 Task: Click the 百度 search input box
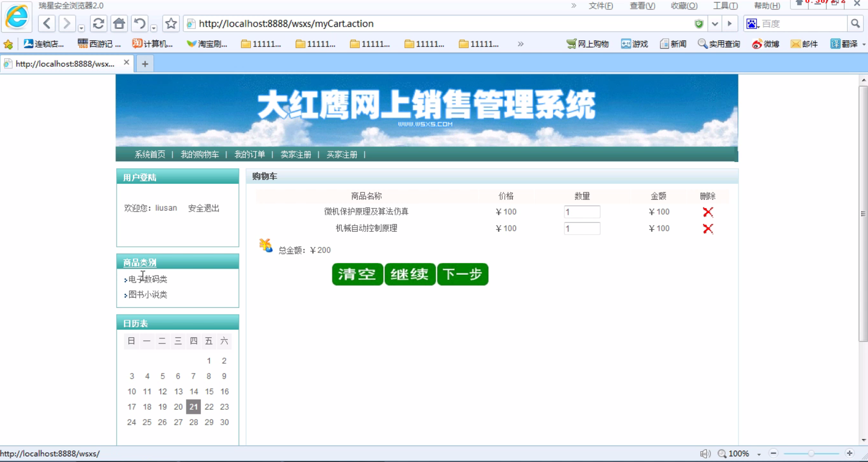tap(803, 24)
